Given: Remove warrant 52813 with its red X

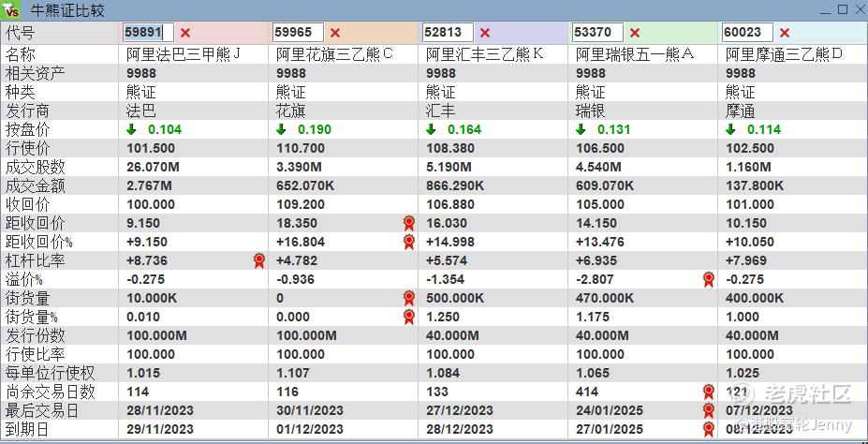Looking at the screenshot, I should point(485,33).
